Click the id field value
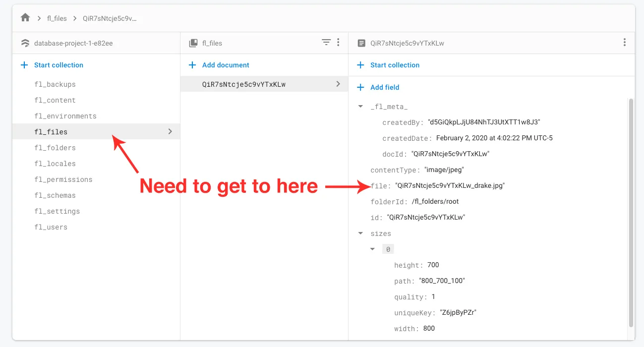This screenshot has height=347, width=644. coord(426,218)
